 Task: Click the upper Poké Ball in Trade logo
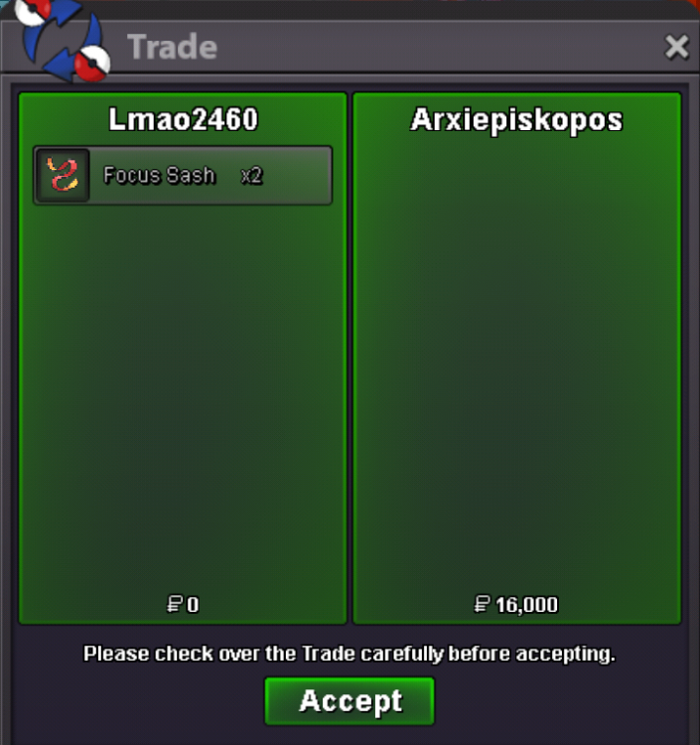click(x=33, y=11)
